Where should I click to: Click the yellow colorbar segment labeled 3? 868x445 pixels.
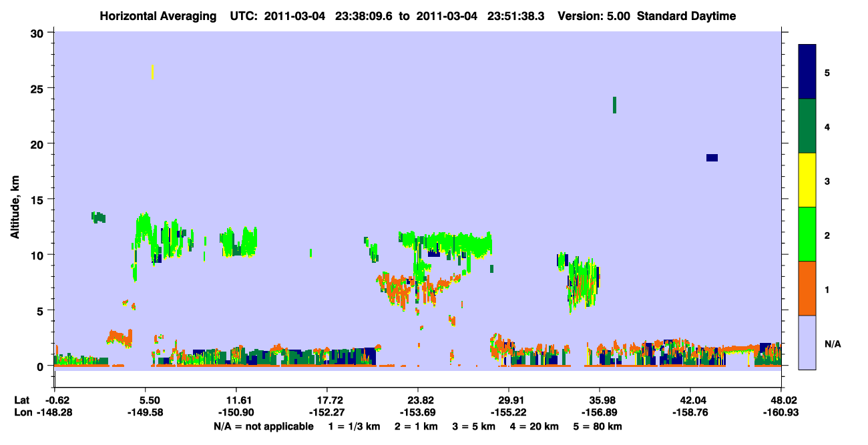[x=807, y=180]
